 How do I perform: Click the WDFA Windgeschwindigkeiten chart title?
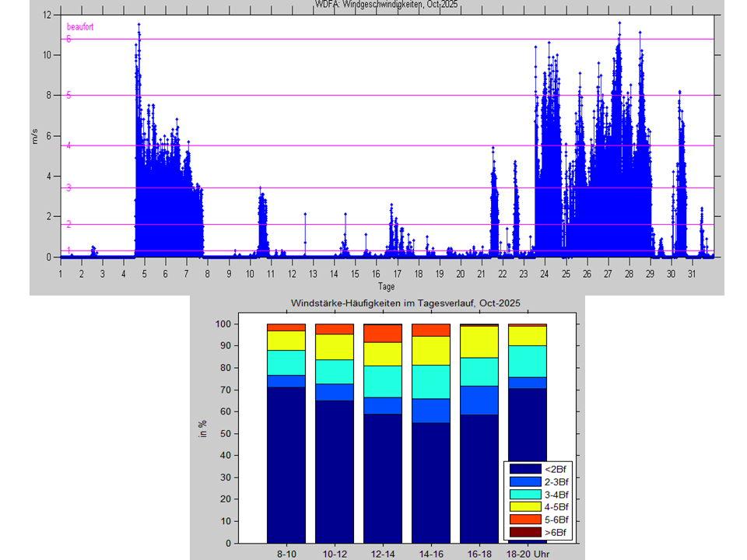[386, 4]
